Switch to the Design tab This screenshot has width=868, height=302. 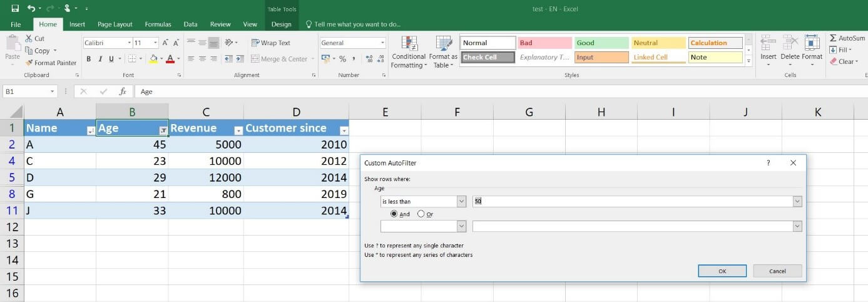[x=282, y=24]
